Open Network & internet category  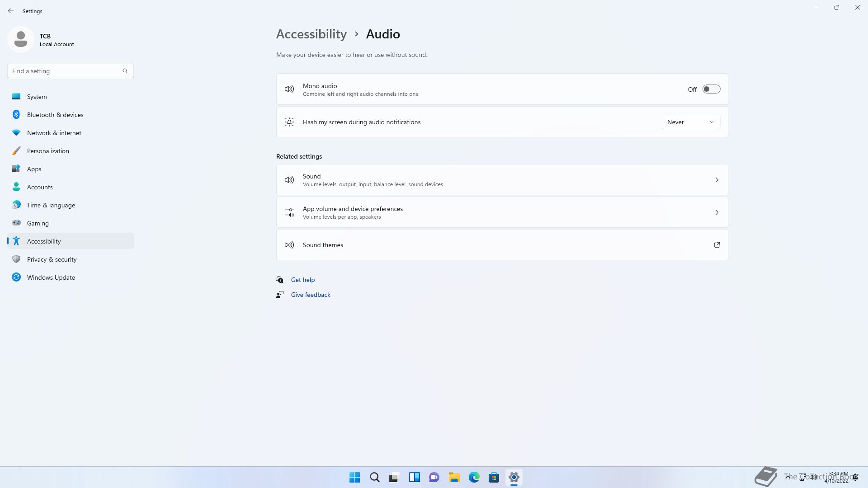70,133
